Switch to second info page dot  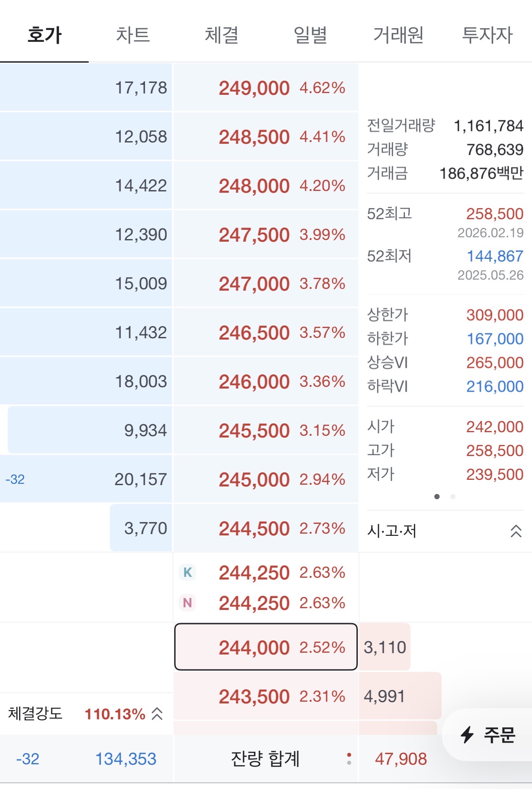tap(453, 497)
